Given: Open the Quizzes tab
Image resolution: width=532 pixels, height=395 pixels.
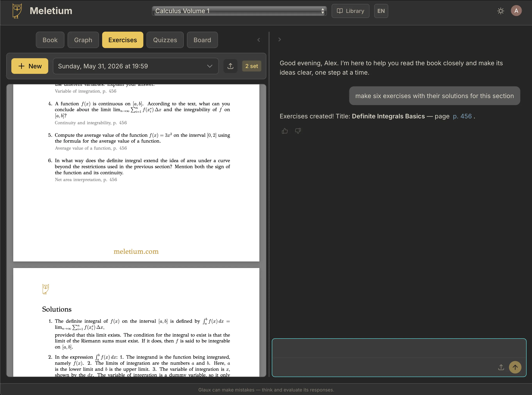Looking at the screenshot, I should tap(165, 40).
